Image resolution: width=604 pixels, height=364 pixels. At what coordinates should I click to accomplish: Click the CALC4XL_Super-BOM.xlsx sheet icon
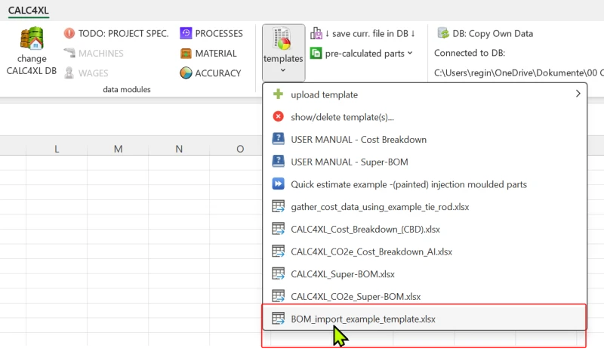[278, 273]
